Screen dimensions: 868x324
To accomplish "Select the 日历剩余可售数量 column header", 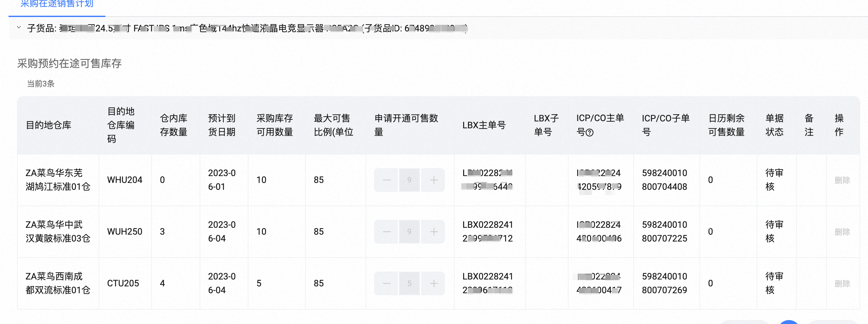I will pyautogui.click(x=727, y=125).
